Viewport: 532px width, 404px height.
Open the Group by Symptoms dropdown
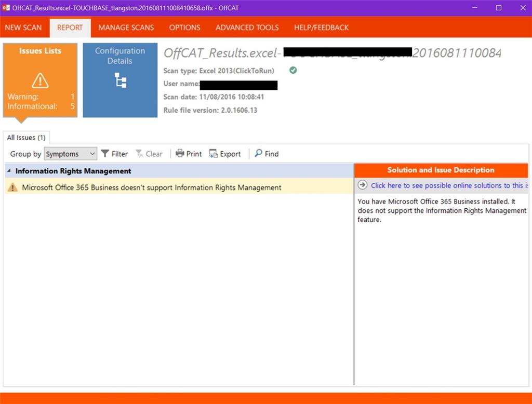[x=71, y=154]
